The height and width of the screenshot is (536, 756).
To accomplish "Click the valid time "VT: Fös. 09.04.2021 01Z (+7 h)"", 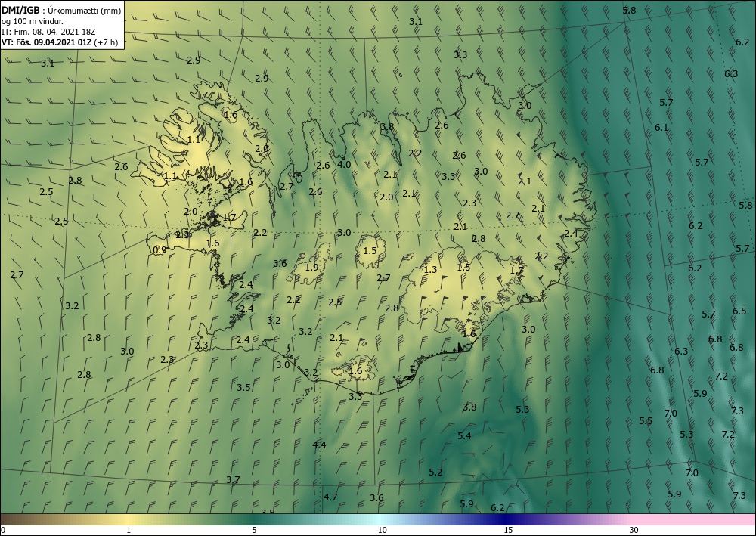I will 60,42.
